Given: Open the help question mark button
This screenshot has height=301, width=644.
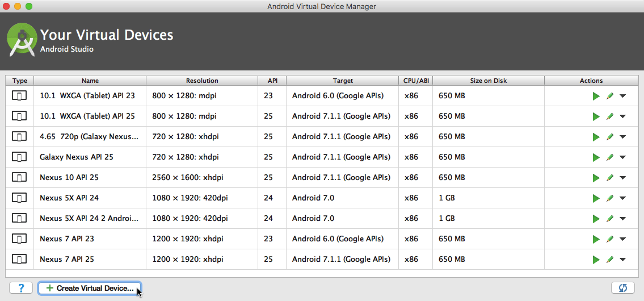Looking at the screenshot, I should point(21,288).
